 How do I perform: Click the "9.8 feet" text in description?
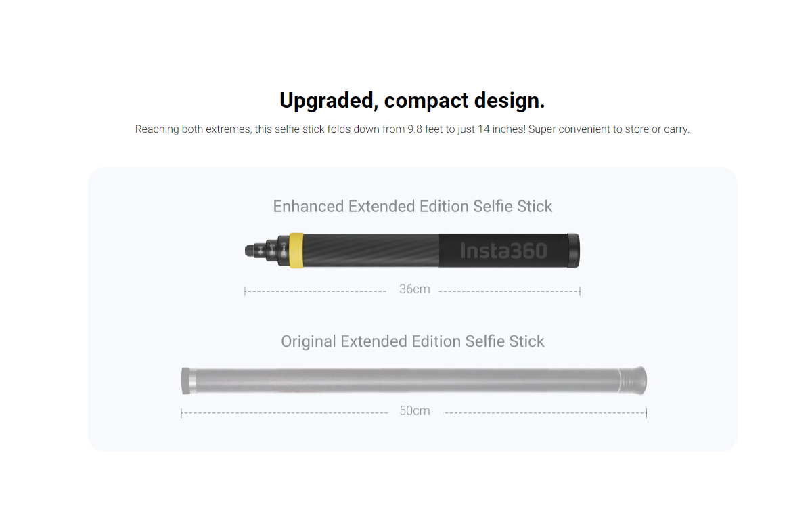(424, 129)
